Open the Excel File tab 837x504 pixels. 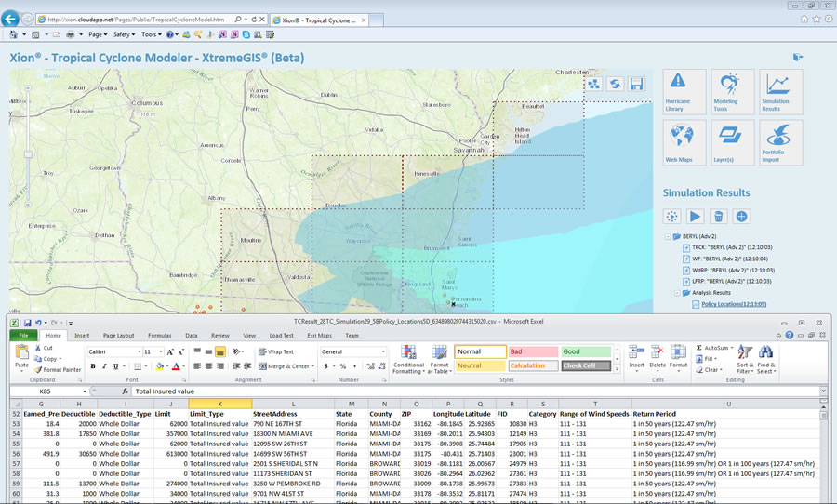[23, 336]
